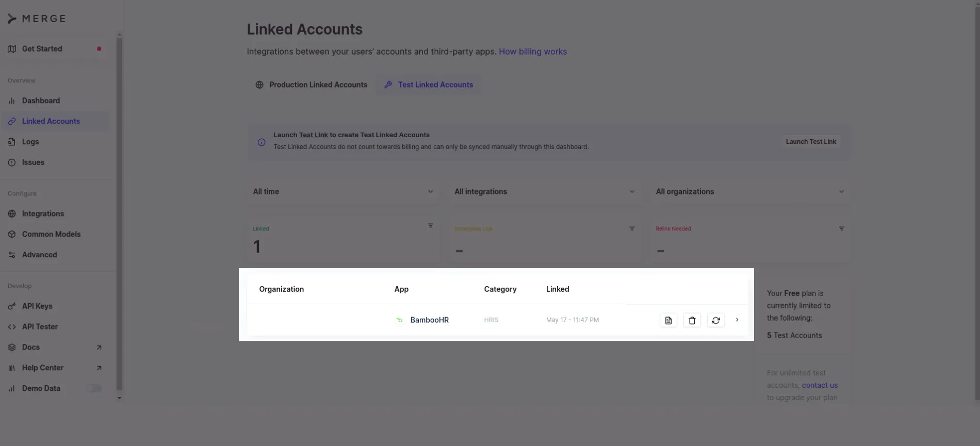980x446 pixels.
Task: Open the All time dropdown
Action: click(343, 191)
